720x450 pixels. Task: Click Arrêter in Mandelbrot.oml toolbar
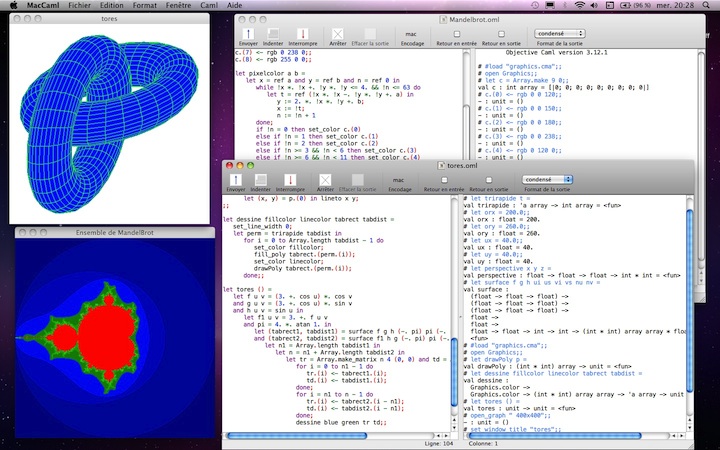pyautogui.click(x=338, y=36)
